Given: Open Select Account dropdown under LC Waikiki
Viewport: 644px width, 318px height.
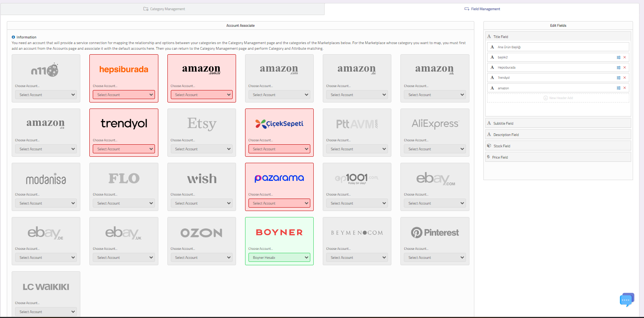Looking at the screenshot, I should (x=46, y=312).
